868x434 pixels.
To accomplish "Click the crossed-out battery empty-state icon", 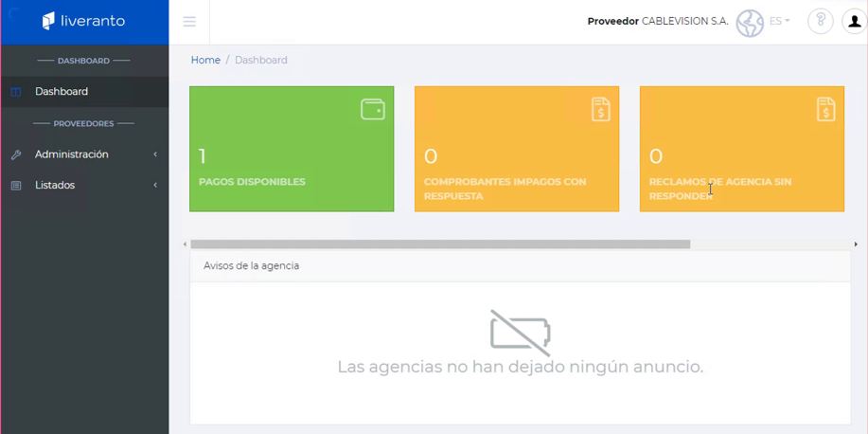I will click(521, 333).
